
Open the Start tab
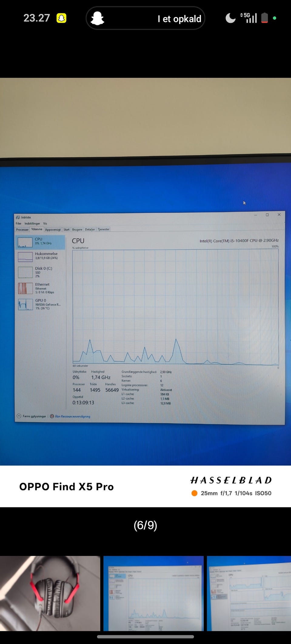pos(66,230)
